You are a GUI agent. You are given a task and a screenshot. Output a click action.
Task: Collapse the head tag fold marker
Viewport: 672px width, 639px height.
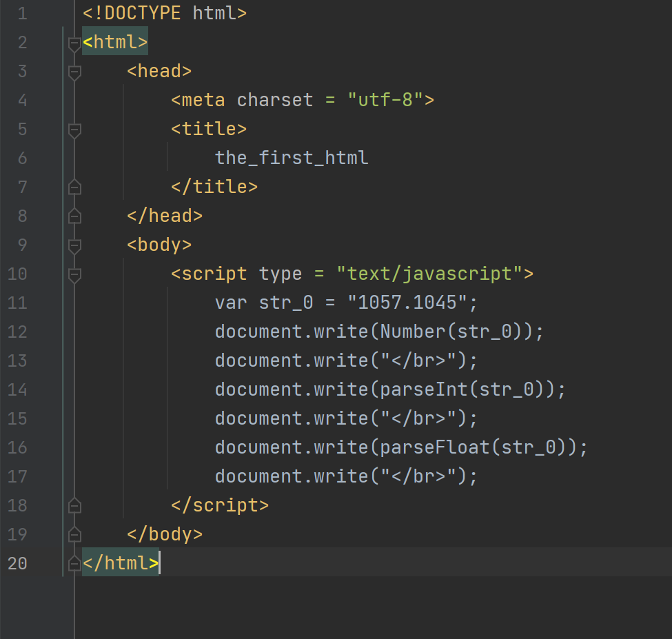point(74,72)
